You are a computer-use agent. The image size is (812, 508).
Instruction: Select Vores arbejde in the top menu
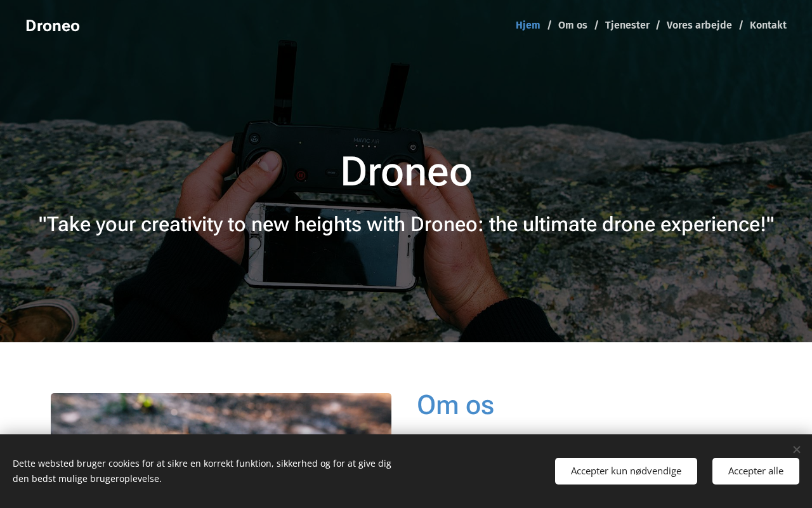coord(699,25)
